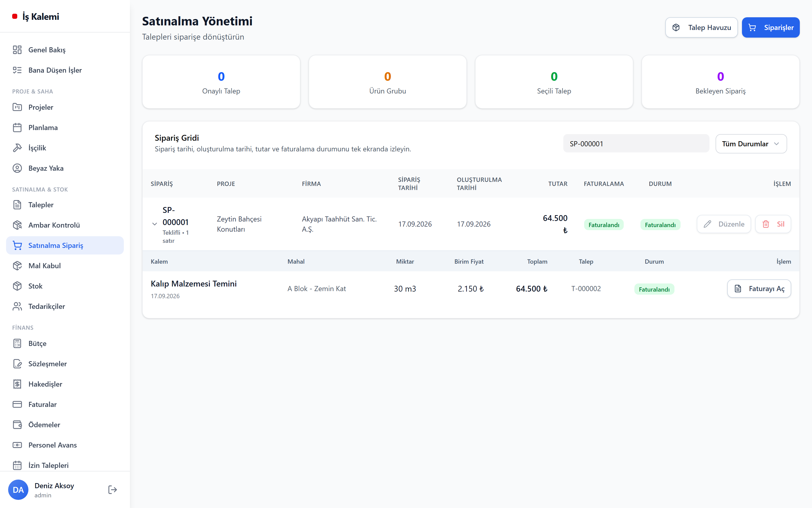Image resolution: width=812 pixels, height=508 pixels.
Task: Open Projeler folder icon in sidebar
Action: pyautogui.click(x=17, y=107)
